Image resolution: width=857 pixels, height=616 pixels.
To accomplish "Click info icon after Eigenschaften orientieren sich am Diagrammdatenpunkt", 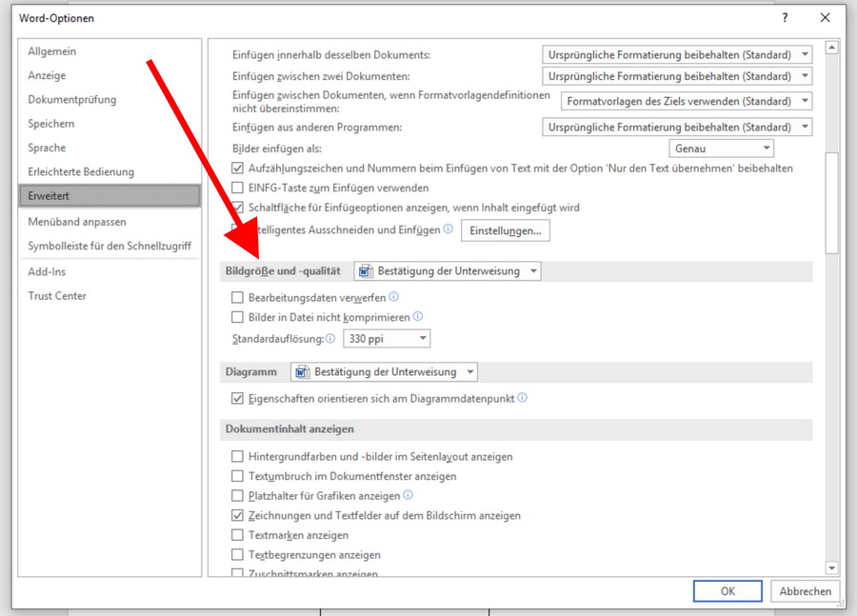I will [522, 397].
